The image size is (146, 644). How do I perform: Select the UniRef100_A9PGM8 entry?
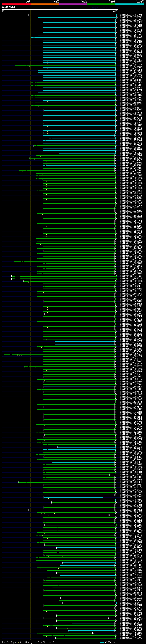point(131,25)
